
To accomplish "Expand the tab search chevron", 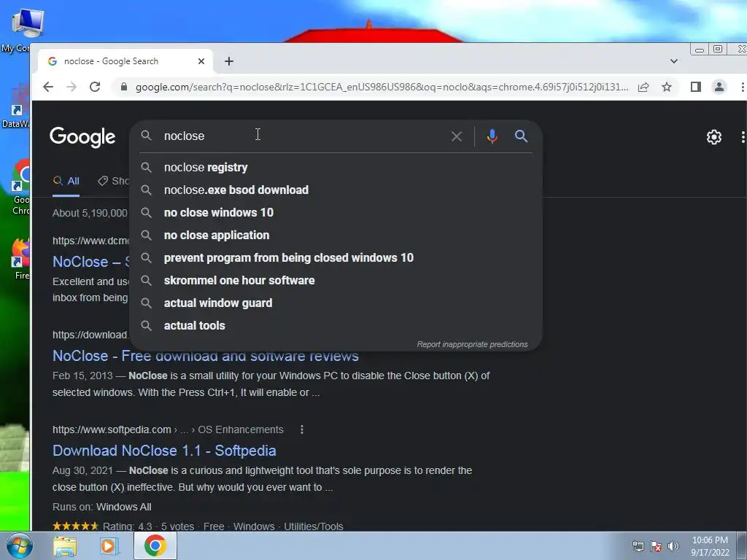I will [x=673, y=61].
